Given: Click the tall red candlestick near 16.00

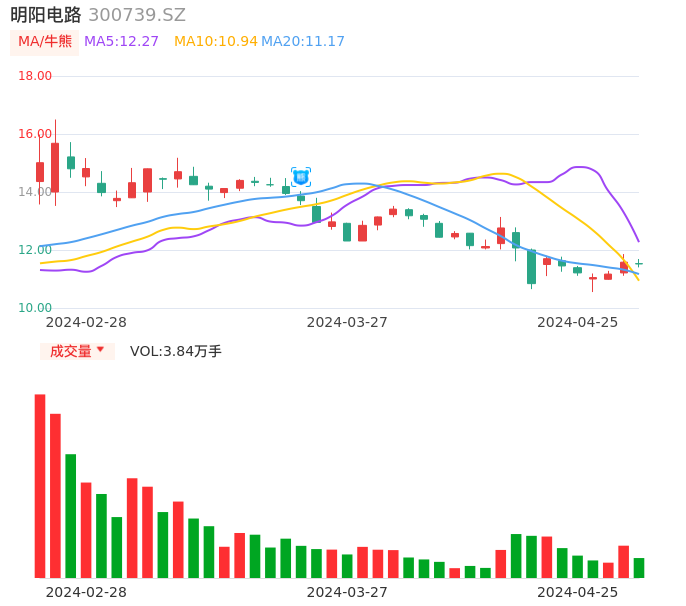Looking at the screenshot, I should pyautogui.click(x=55, y=167).
